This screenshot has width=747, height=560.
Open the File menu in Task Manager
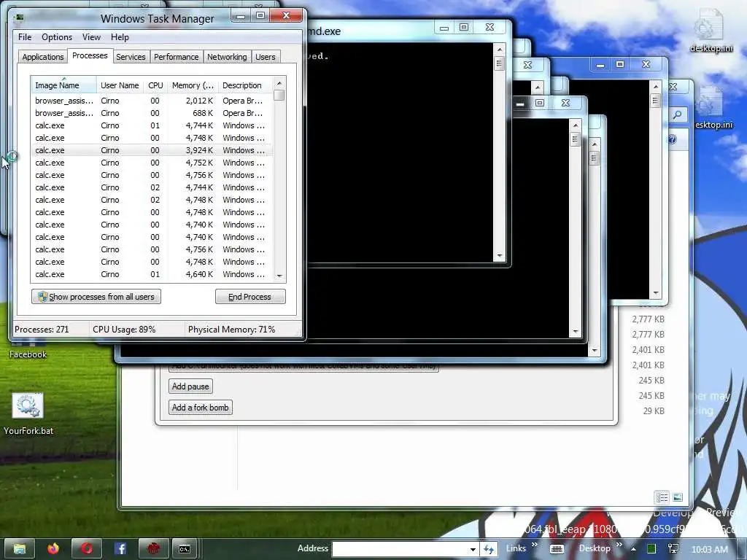click(25, 37)
